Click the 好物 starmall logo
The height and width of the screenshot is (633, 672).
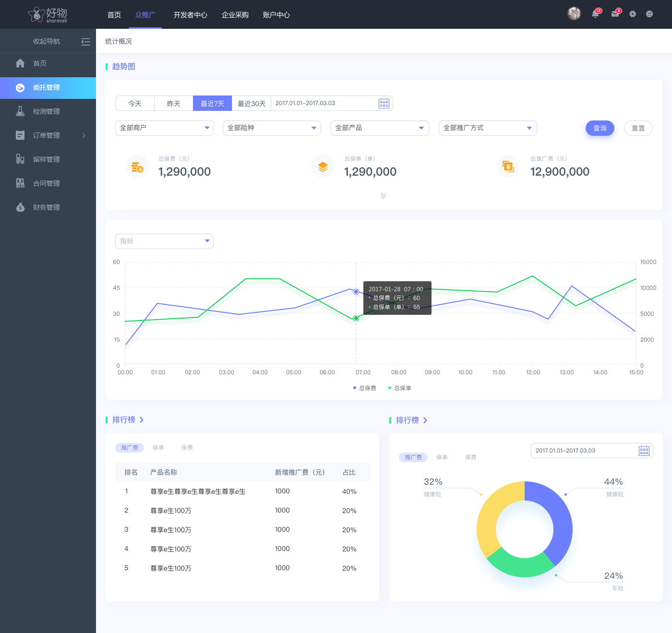click(48, 14)
